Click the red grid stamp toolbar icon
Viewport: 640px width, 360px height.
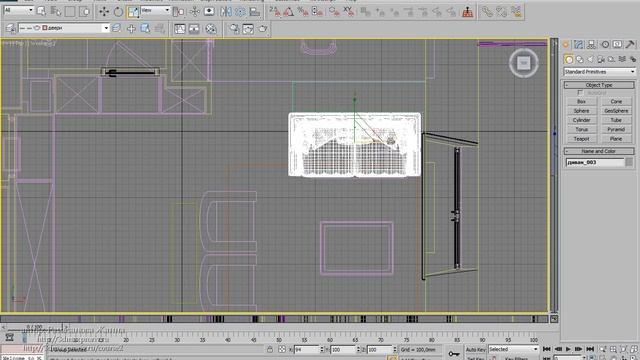click(x=468, y=12)
